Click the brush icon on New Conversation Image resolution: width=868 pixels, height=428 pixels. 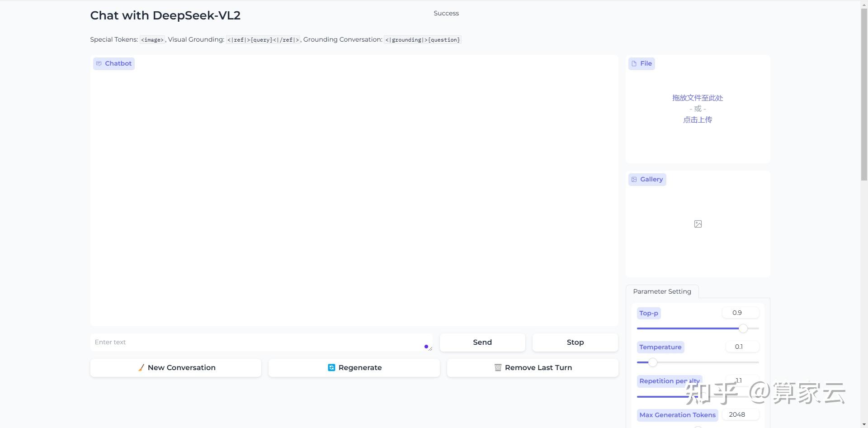141,367
